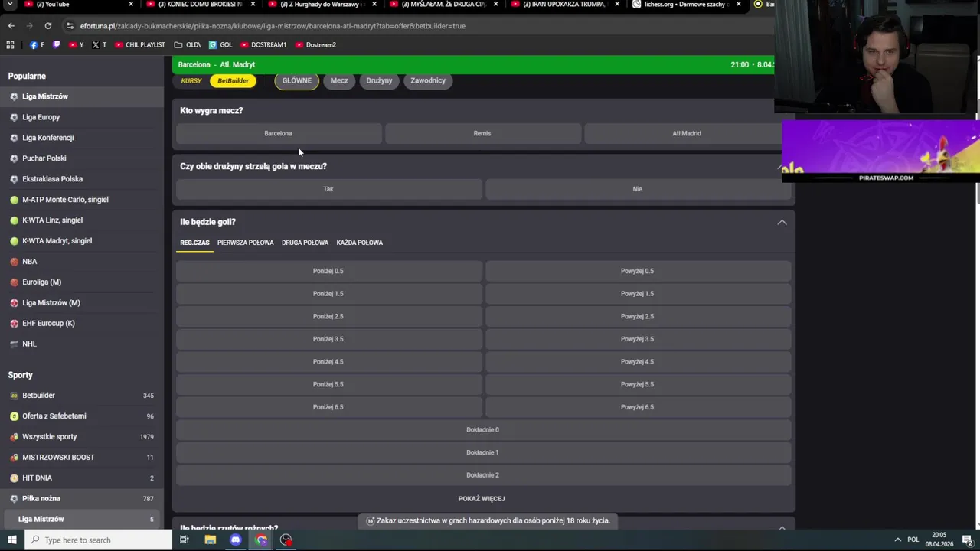This screenshot has height=551, width=980.
Task: Open Task View on the taskbar
Action: pyautogui.click(x=184, y=540)
